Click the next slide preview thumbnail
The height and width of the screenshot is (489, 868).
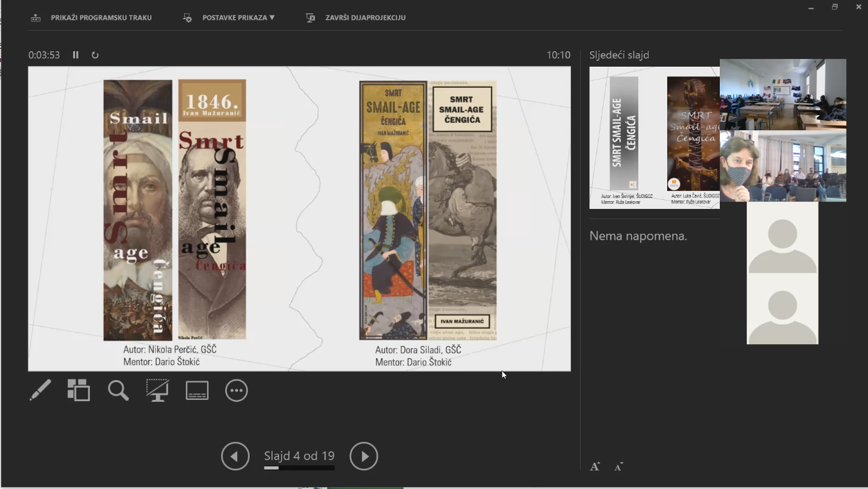click(x=653, y=138)
